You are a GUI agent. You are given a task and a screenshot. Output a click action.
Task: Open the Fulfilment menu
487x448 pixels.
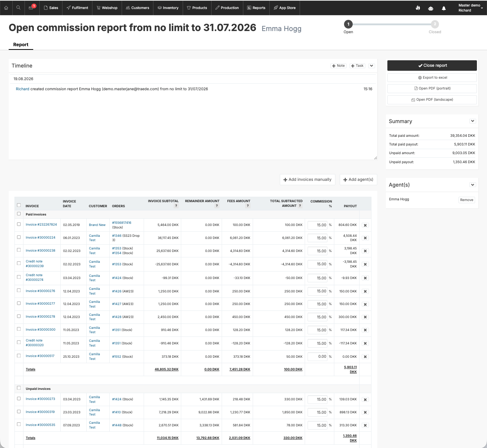pos(77,8)
